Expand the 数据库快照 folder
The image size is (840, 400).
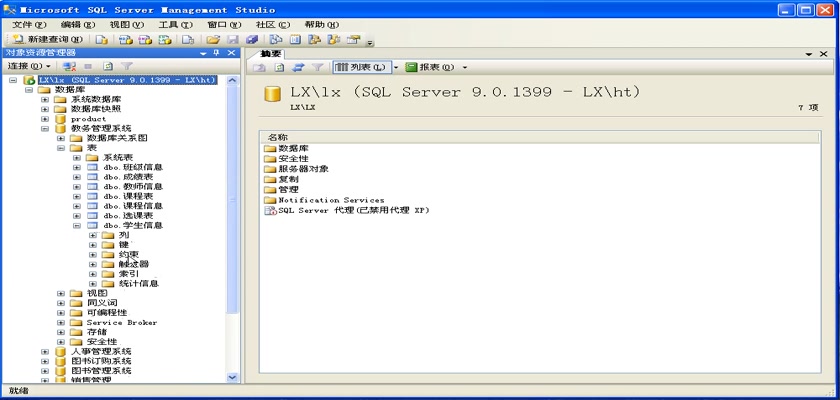click(45, 109)
